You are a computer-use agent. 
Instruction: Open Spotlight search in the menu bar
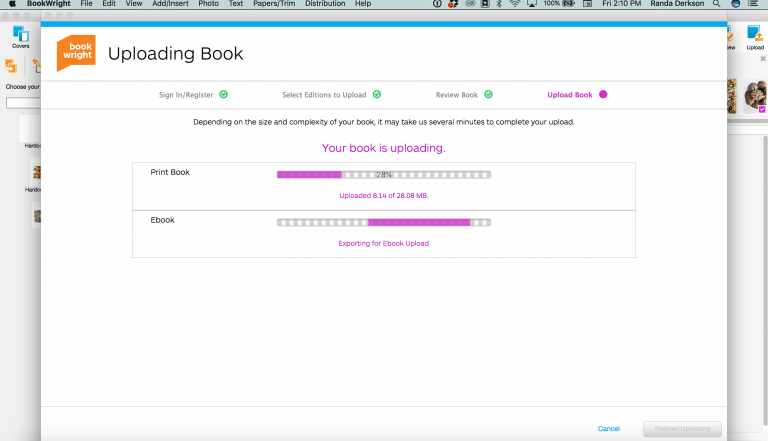[716, 3]
